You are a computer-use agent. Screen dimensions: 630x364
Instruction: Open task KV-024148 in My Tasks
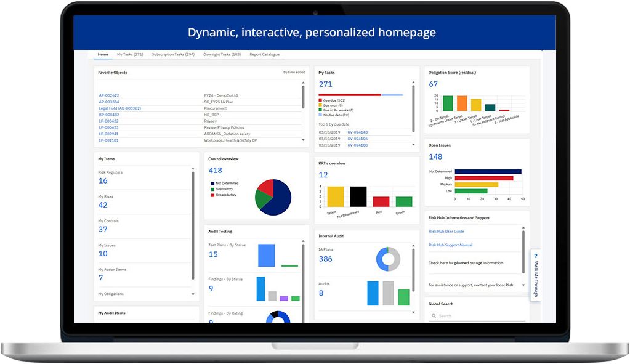click(x=358, y=132)
